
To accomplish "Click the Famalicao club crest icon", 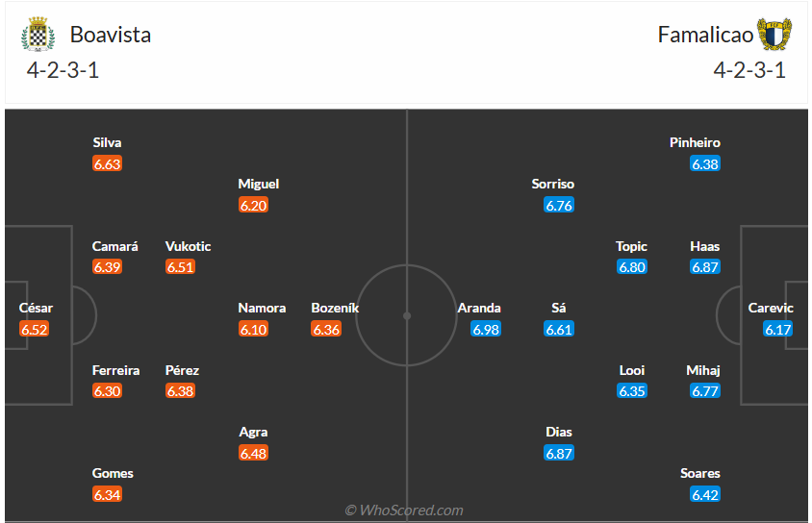I will click(x=774, y=35).
